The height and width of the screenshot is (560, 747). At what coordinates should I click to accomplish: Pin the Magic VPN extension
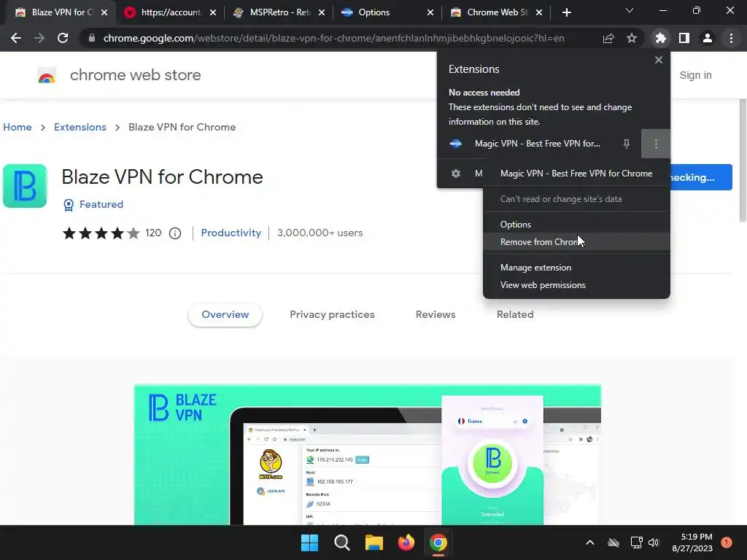627,144
